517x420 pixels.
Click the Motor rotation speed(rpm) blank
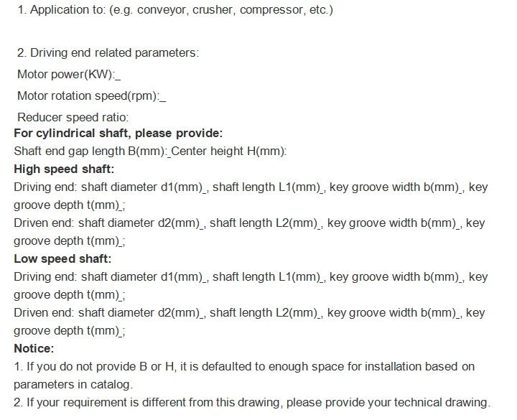tap(162, 96)
